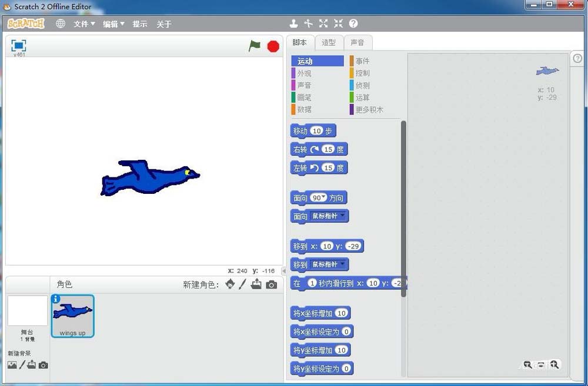Select the 事件 block category
Viewport: 588px width, 386px height.
click(x=363, y=61)
